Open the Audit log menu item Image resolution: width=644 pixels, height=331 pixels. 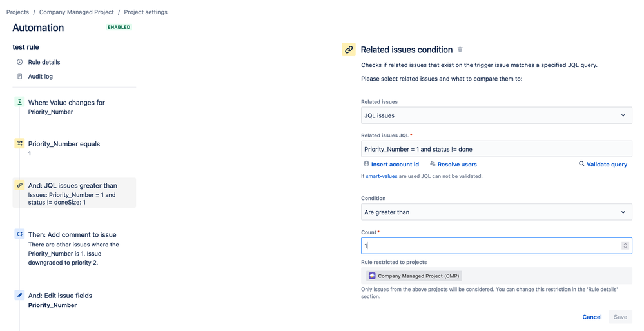(x=40, y=76)
